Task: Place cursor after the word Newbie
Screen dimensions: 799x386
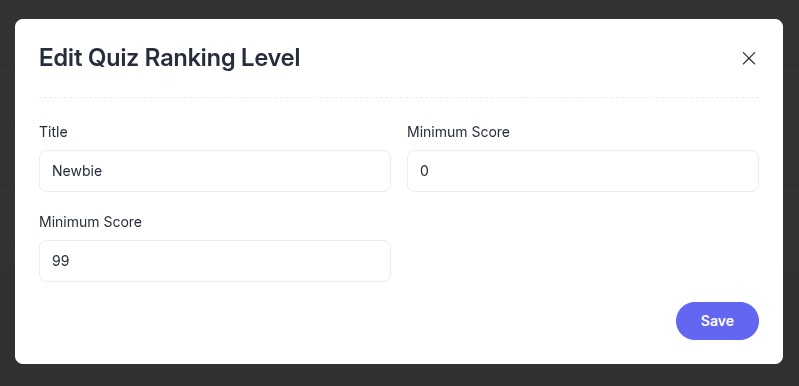Action: (103, 171)
